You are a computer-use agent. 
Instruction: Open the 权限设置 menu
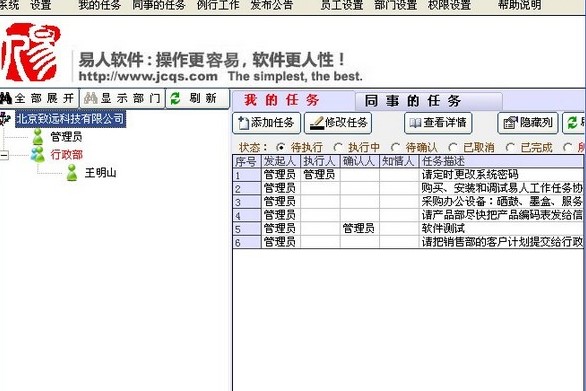[x=450, y=5]
